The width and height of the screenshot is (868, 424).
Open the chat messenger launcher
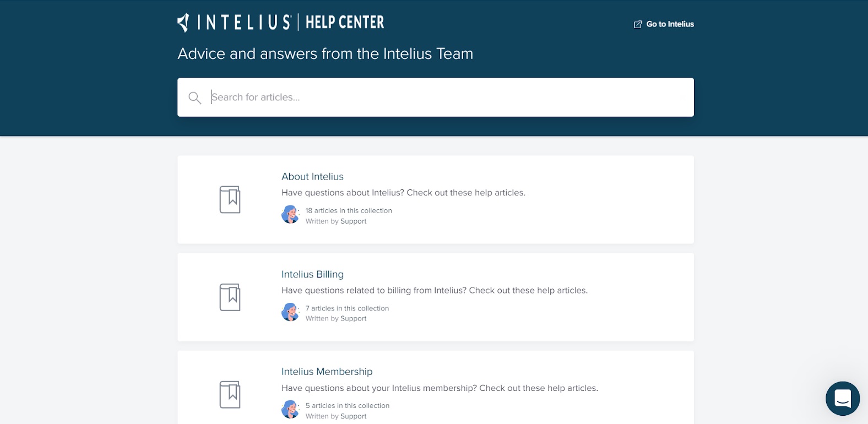842,398
